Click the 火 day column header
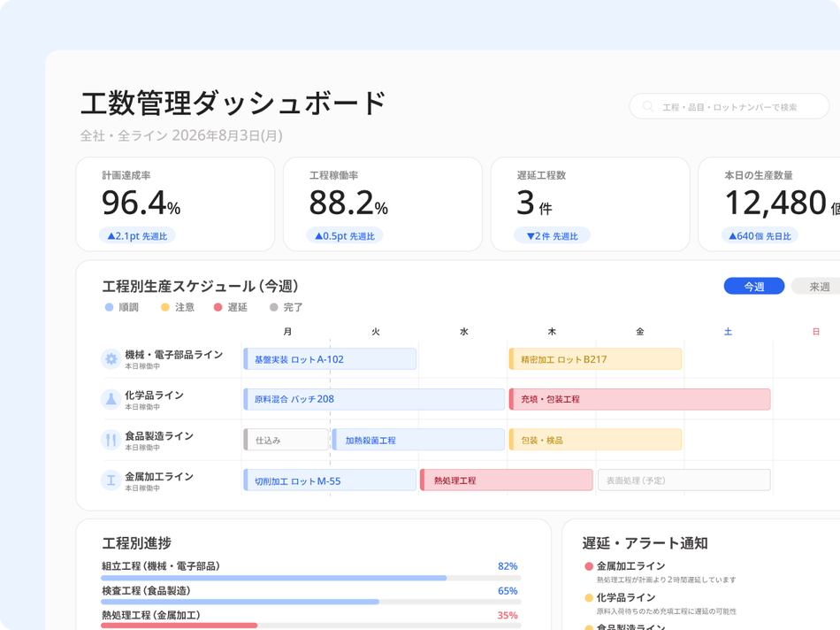This screenshot has height=630, width=840. coord(376,331)
